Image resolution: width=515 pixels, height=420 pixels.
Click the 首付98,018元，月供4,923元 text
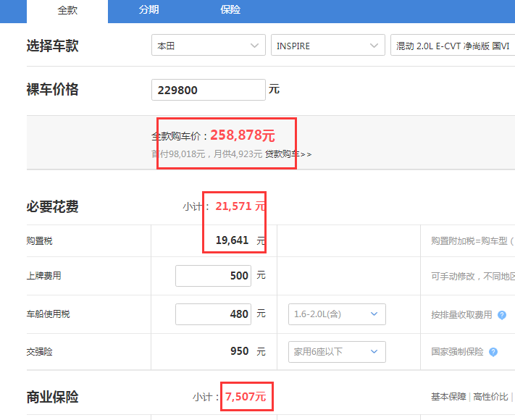[x=207, y=154]
